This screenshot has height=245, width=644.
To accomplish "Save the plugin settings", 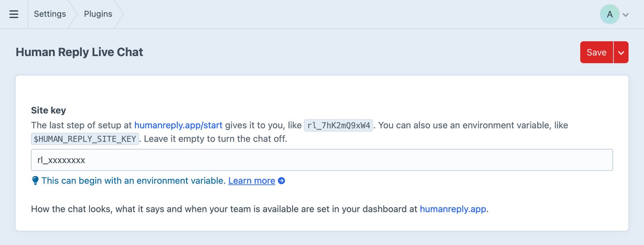I will (x=597, y=52).
